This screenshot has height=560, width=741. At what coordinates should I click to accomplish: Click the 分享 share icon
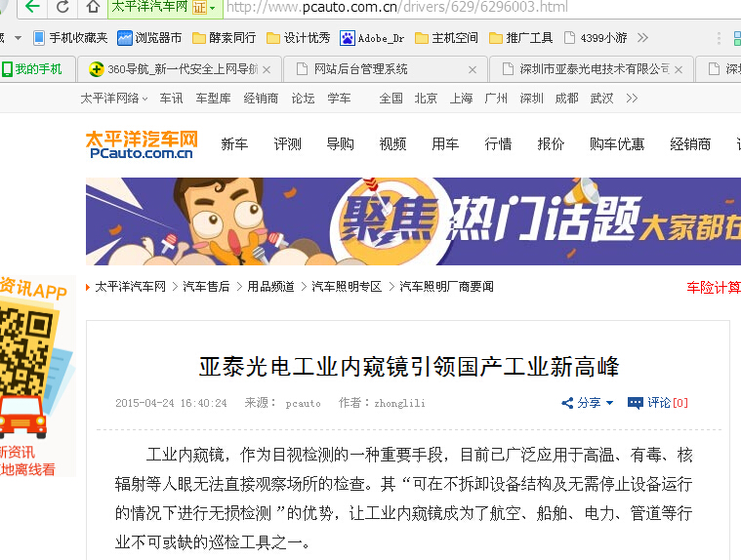click(x=567, y=403)
